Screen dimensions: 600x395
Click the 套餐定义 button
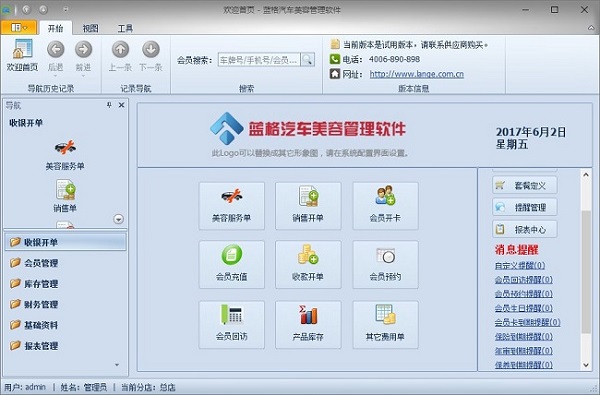point(525,186)
